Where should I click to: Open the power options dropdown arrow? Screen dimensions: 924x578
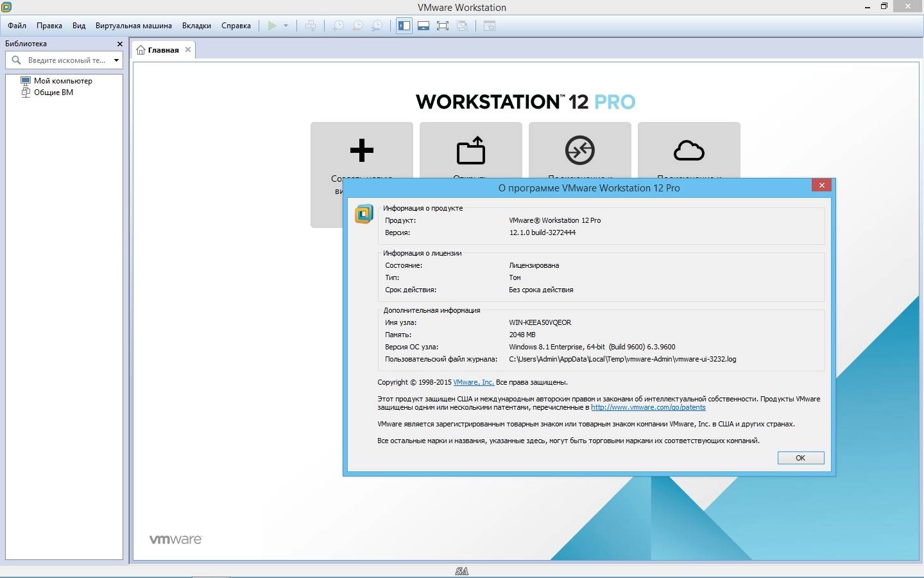(x=286, y=26)
